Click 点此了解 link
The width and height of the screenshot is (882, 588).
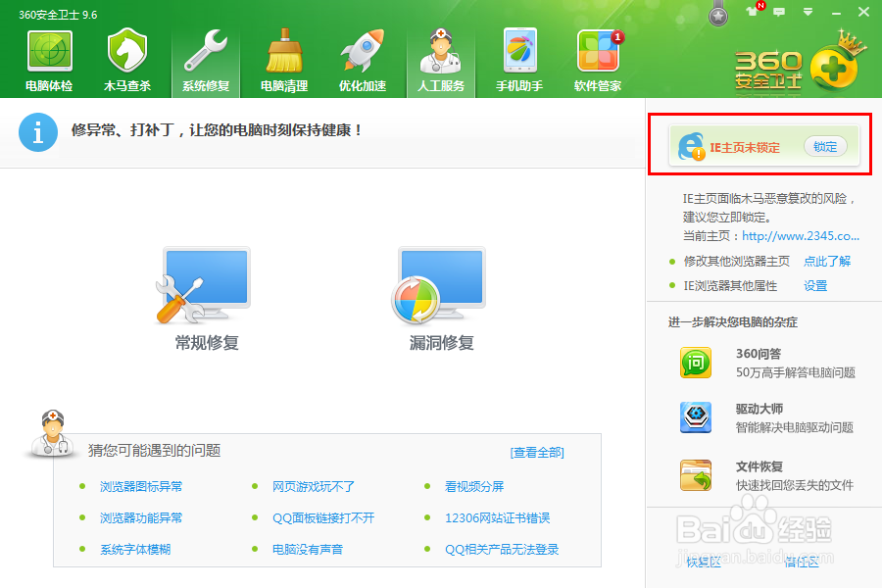click(x=827, y=261)
